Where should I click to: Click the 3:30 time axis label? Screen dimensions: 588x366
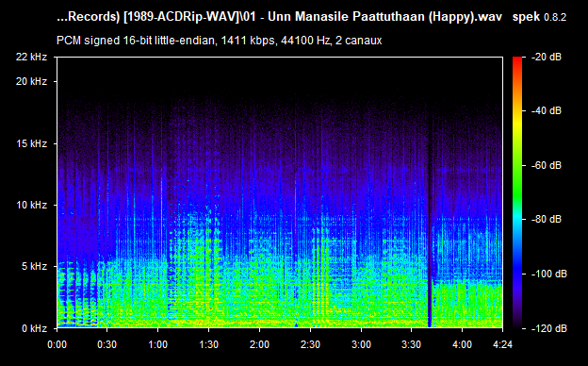pos(412,344)
